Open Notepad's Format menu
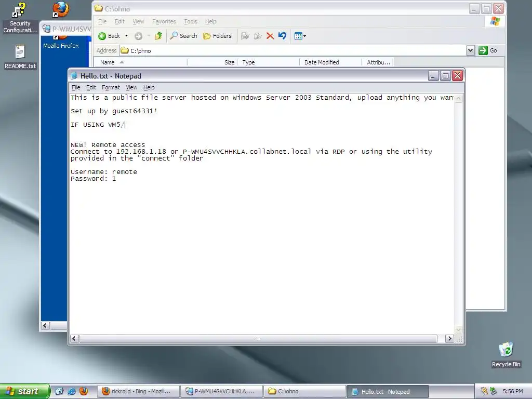Screen dimensions: 532x399 (111, 87)
